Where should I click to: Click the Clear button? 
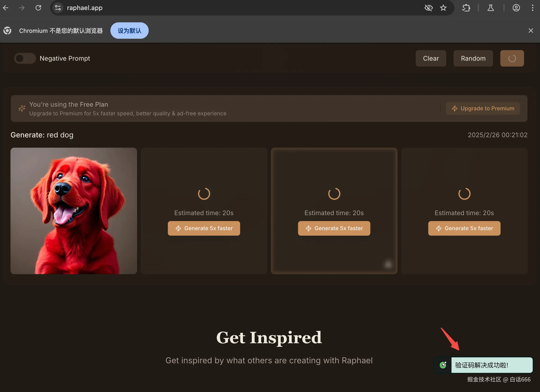click(431, 58)
